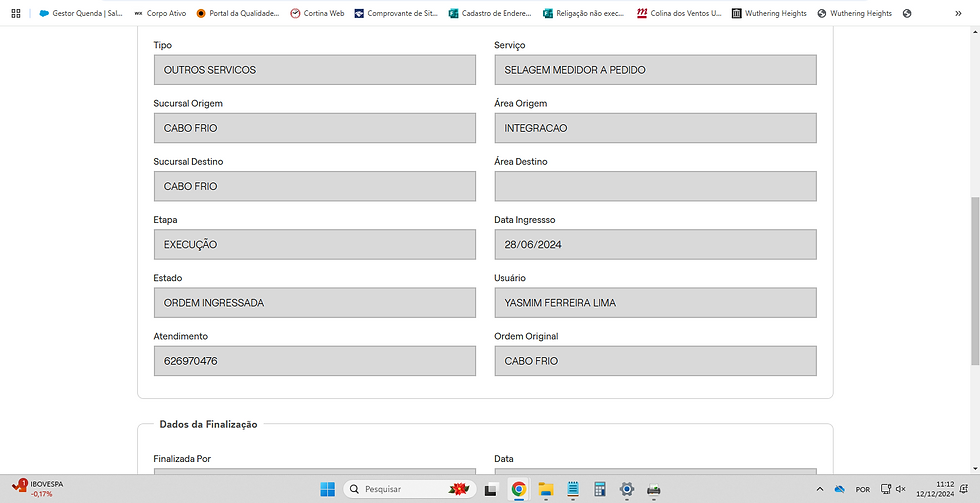Viewport: 980px width, 503px height.
Task: Open Colina dos Ventos U... bookmark
Action: 679,13
